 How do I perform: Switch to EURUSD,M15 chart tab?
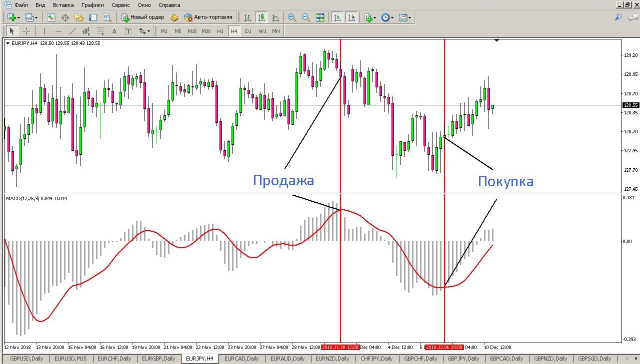pos(70,359)
